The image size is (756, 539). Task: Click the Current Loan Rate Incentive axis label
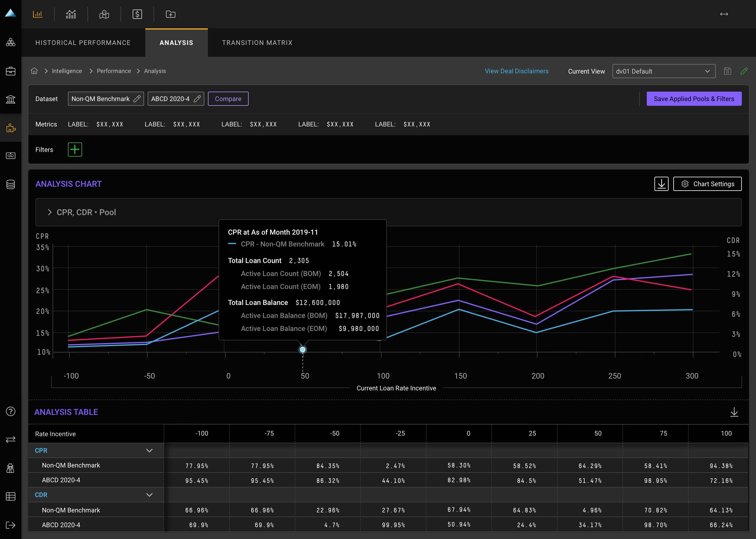[x=396, y=388]
